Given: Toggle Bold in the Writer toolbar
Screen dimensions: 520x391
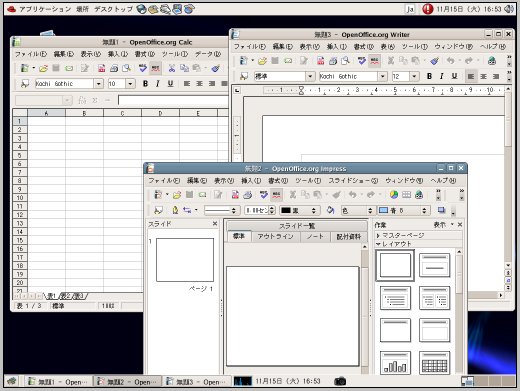Looking at the screenshot, I should tap(429, 76).
